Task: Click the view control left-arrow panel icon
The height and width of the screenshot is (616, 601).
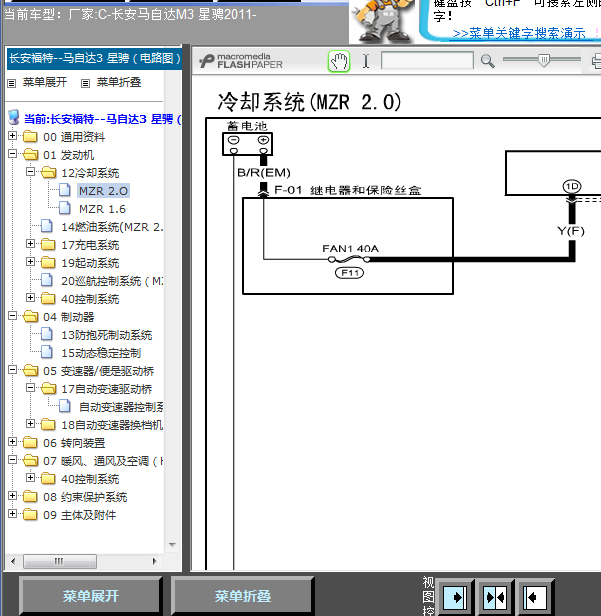Action: click(x=535, y=597)
